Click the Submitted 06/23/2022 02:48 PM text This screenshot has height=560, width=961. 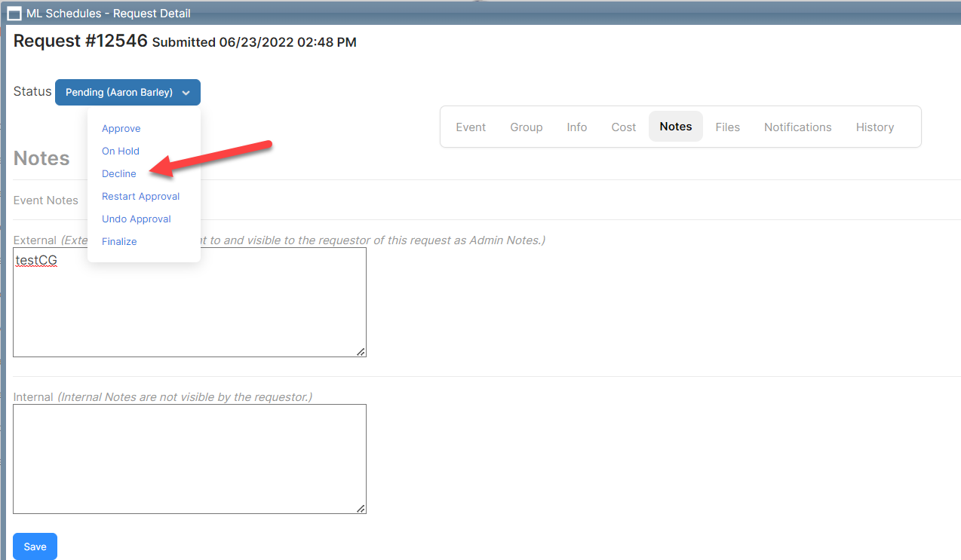click(x=254, y=42)
